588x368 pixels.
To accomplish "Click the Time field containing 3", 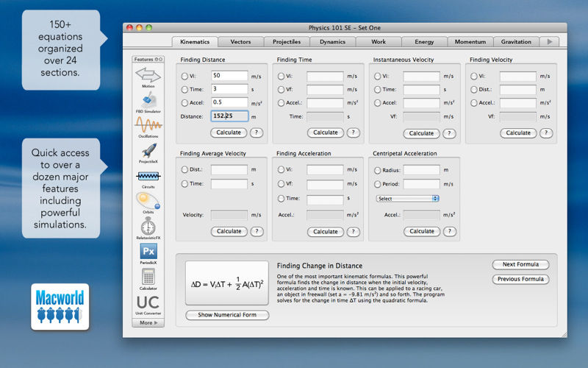I will (x=229, y=89).
